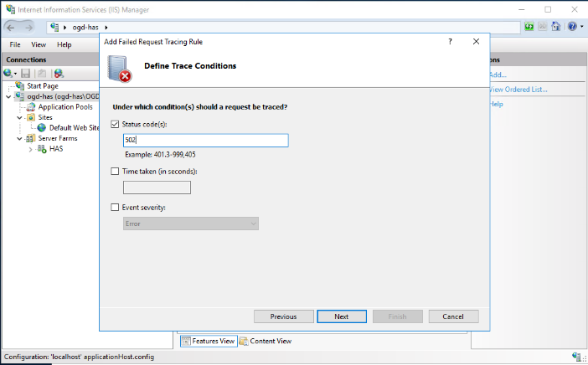Close the Add Failed Request Tracing dialog
This screenshot has height=365, width=588.
click(x=477, y=42)
